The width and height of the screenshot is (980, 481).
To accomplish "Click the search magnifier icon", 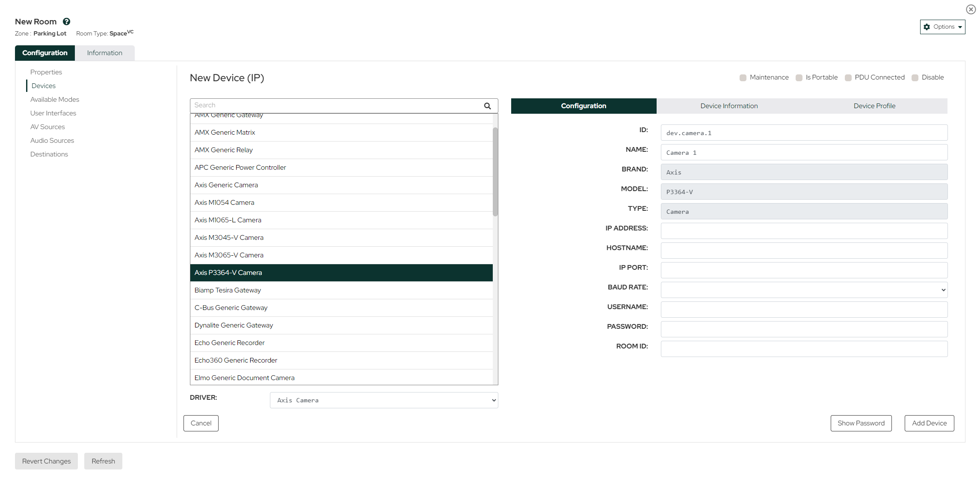I will 487,106.
